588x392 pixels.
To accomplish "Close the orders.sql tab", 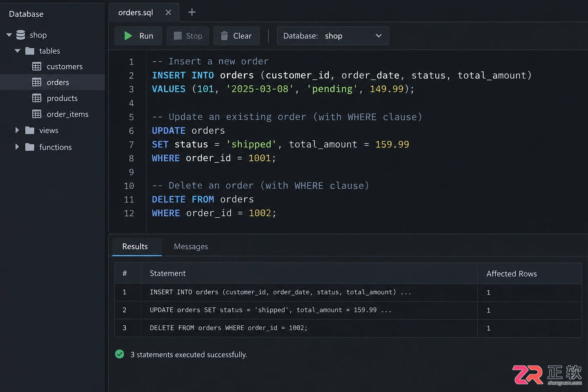I will tap(168, 13).
